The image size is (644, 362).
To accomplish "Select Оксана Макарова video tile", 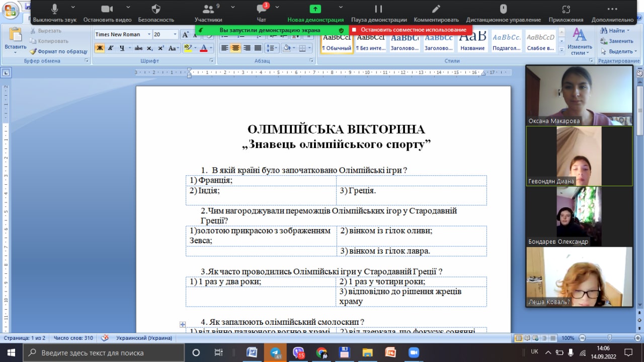I will pos(579,95).
